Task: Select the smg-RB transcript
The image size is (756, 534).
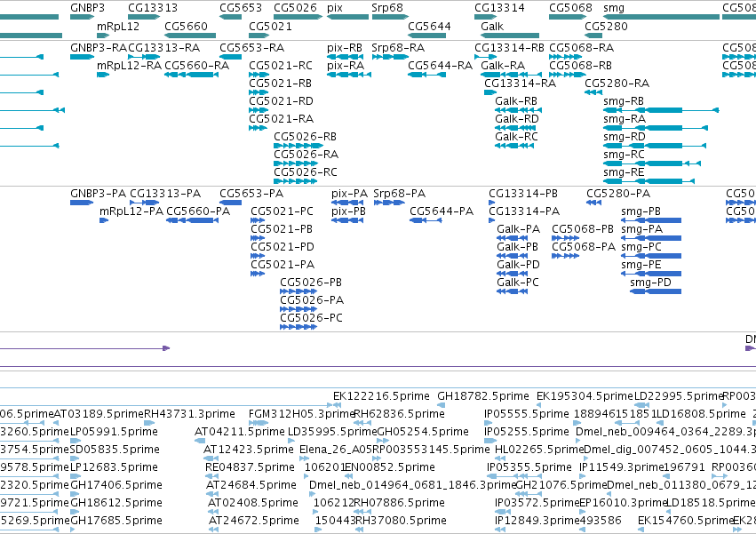Action: pos(661,110)
